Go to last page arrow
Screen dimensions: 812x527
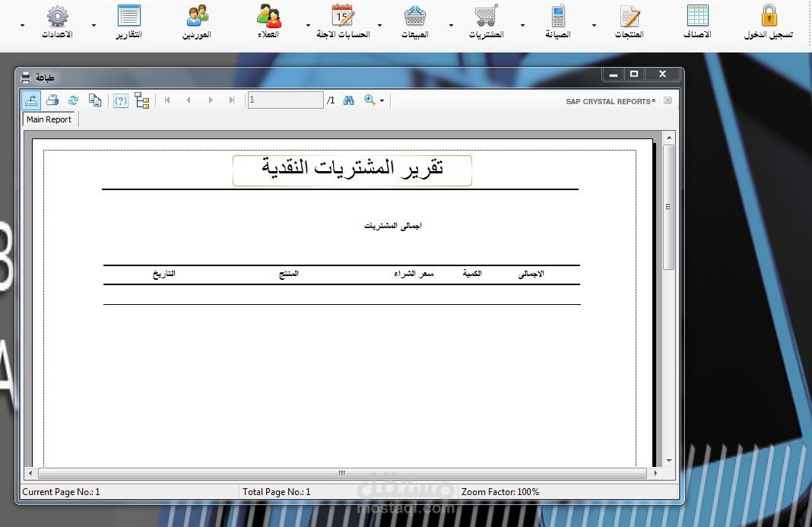point(231,100)
